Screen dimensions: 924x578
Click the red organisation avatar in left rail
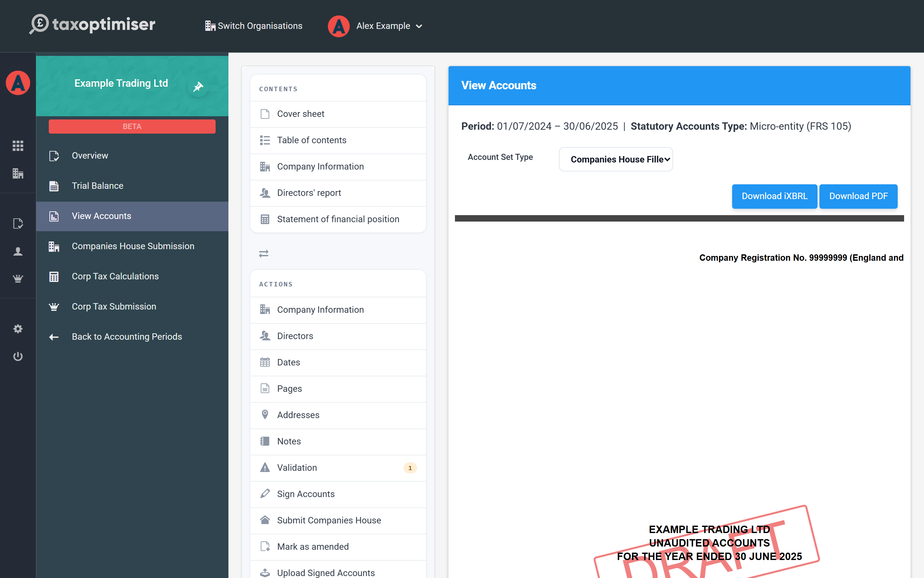[x=18, y=83]
